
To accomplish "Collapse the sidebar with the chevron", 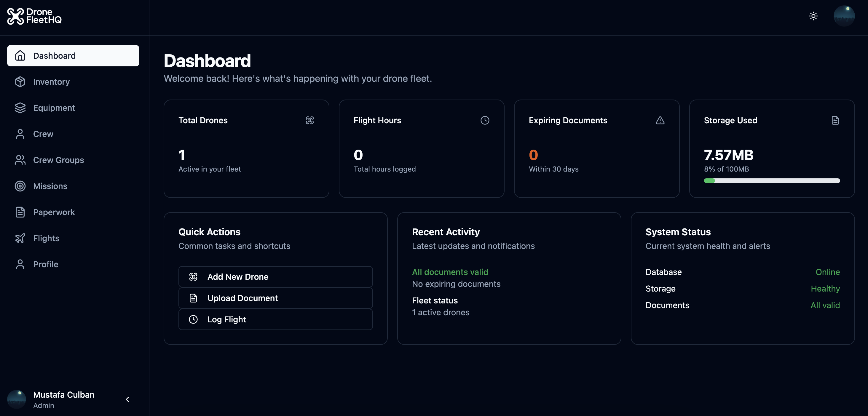I will pos(127,399).
